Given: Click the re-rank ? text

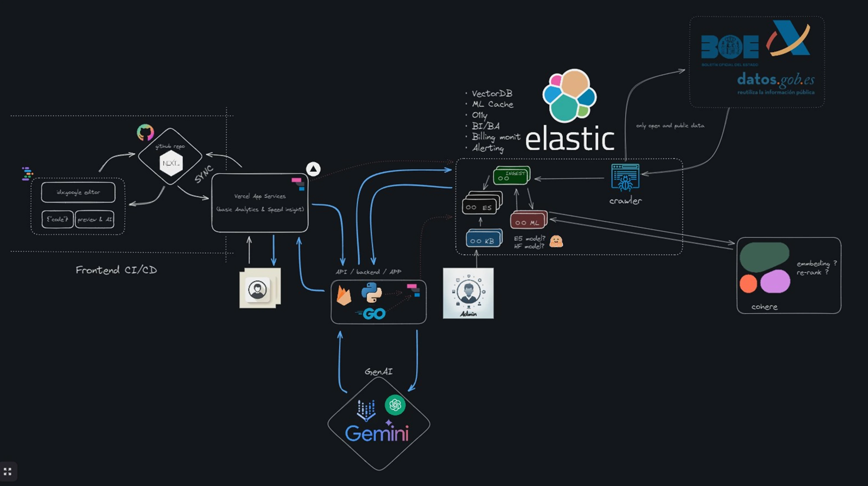Looking at the screenshot, I should (x=812, y=272).
